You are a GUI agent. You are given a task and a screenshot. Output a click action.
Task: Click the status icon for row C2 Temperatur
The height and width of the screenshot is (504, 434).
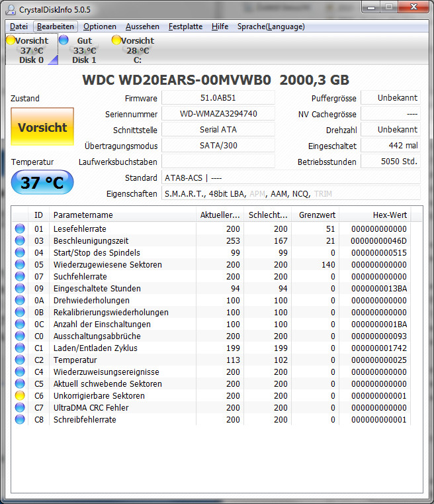[x=20, y=360]
